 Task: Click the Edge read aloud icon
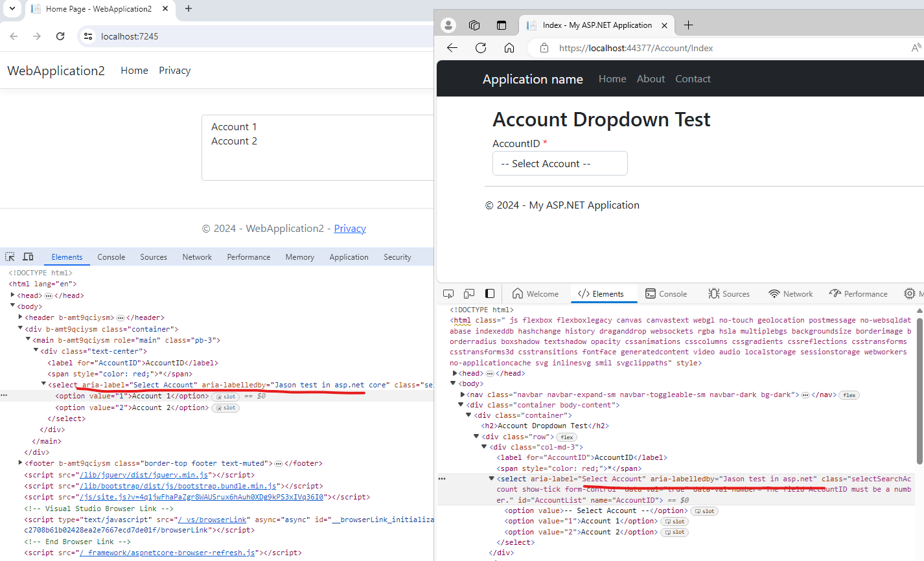click(916, 48)
